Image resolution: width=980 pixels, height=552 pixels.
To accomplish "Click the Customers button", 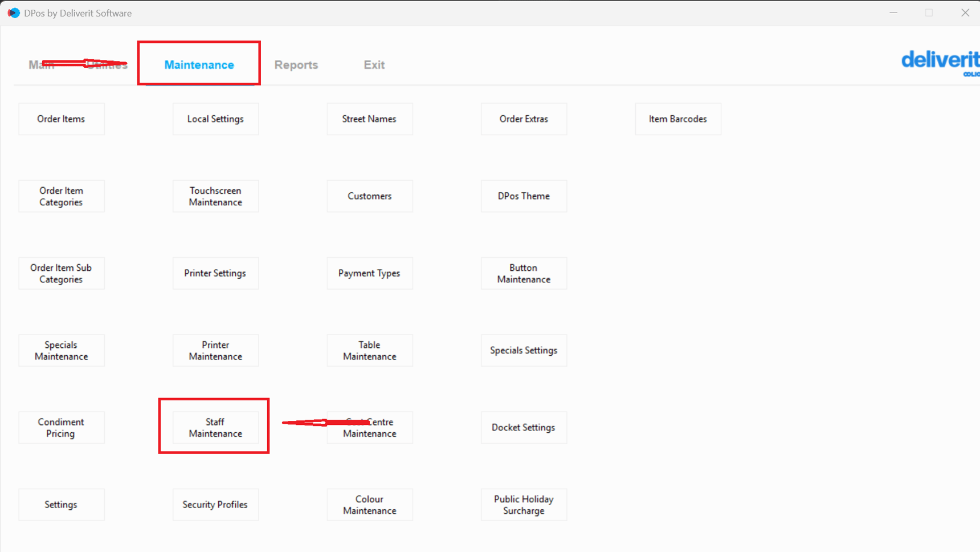I will (369, 196).
